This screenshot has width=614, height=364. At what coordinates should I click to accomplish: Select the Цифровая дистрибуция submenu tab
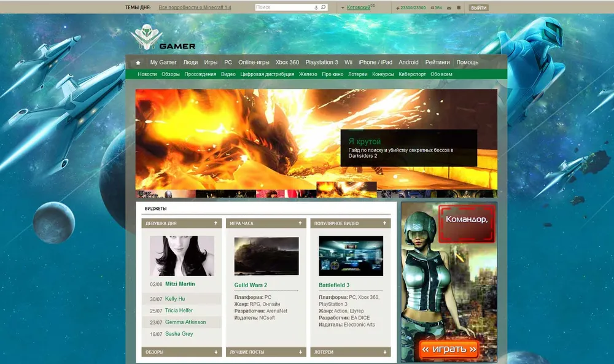coord(267,74)
